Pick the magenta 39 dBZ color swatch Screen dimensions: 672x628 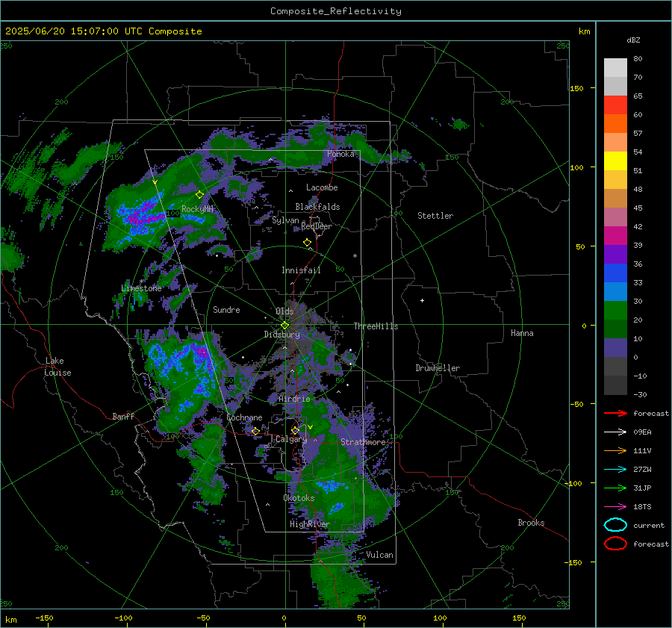(615, 236)
